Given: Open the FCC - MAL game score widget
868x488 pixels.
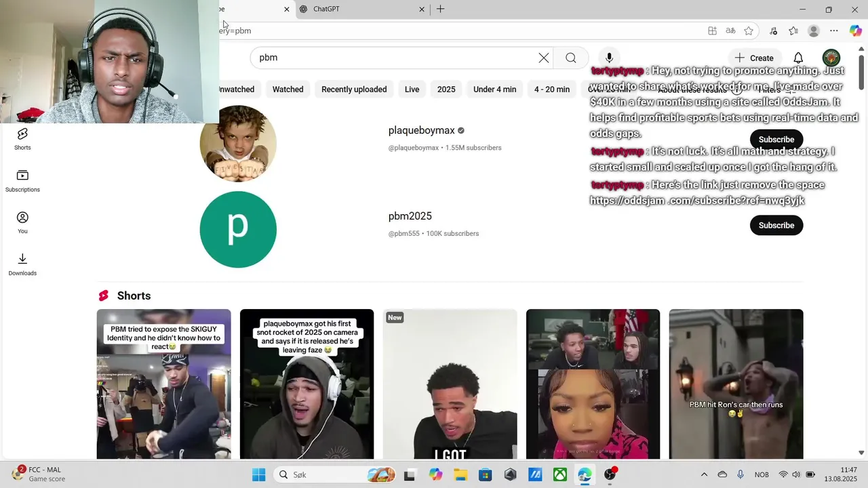Looking at the screenshot, I should tap(40, 474).
